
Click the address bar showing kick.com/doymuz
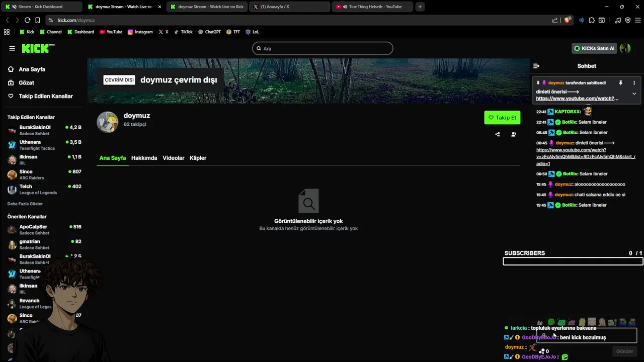pyautogui.click(x=298, y=20)
